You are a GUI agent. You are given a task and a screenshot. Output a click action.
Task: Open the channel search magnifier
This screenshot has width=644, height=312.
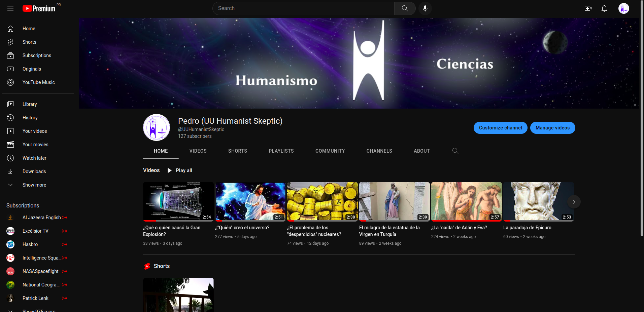455,151
